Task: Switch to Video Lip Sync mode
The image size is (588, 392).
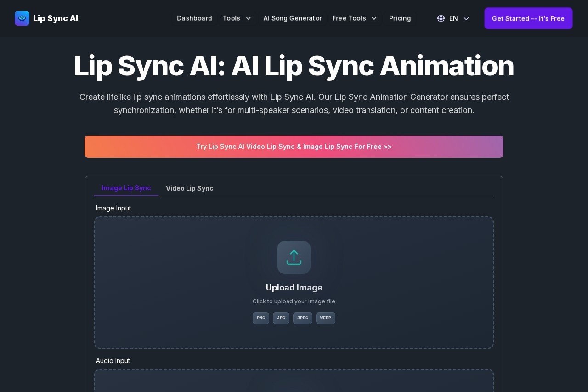Action: [190, 188]
